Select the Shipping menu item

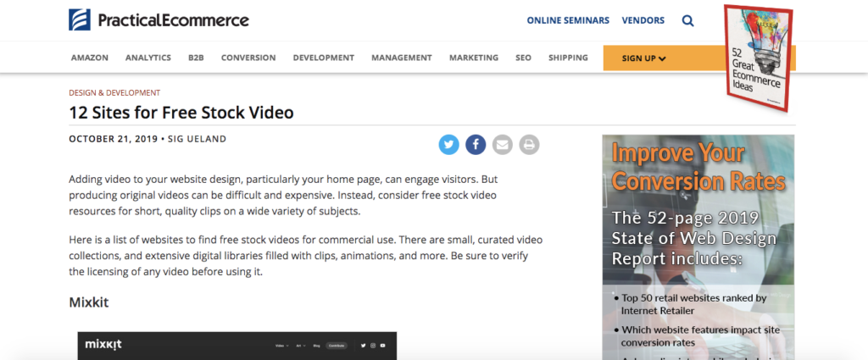(569, 58)
